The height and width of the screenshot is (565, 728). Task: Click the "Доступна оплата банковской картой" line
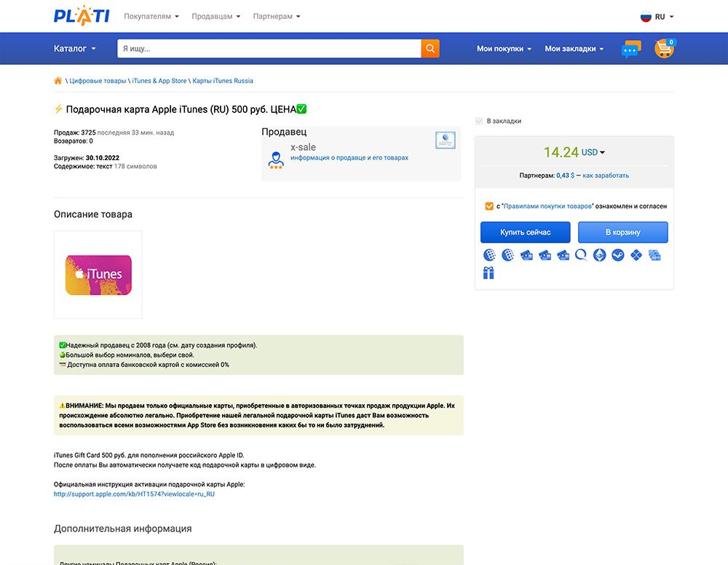click(x=144, y=365)
